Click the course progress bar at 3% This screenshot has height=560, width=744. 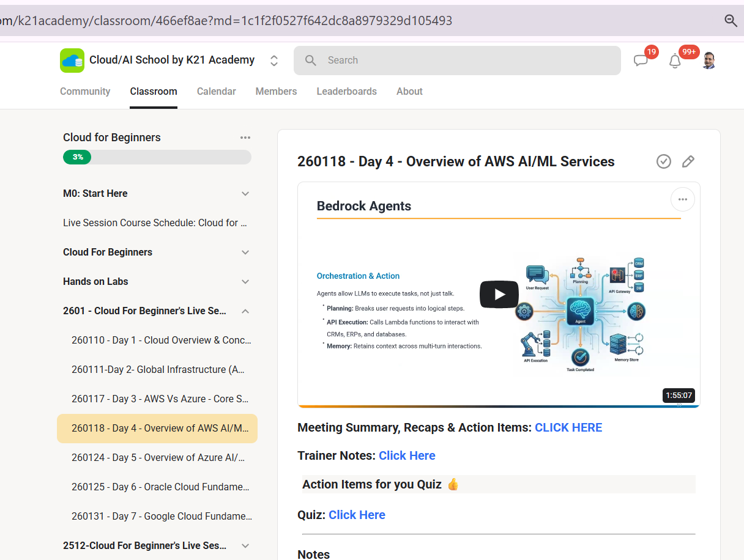pyautogui.click(x=157, y=157)
